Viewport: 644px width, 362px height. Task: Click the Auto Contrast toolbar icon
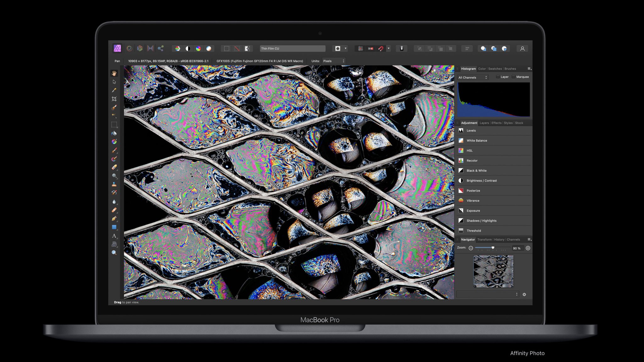tap(188, 48)
